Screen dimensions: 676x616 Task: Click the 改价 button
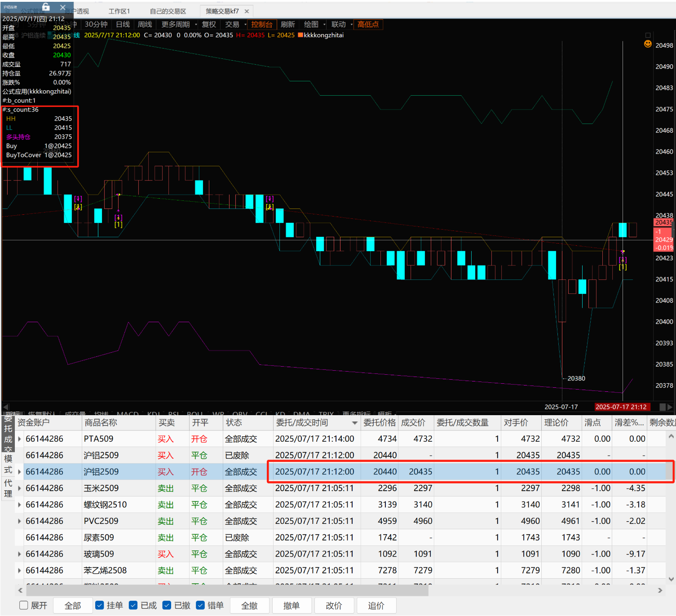coord(334,606)
